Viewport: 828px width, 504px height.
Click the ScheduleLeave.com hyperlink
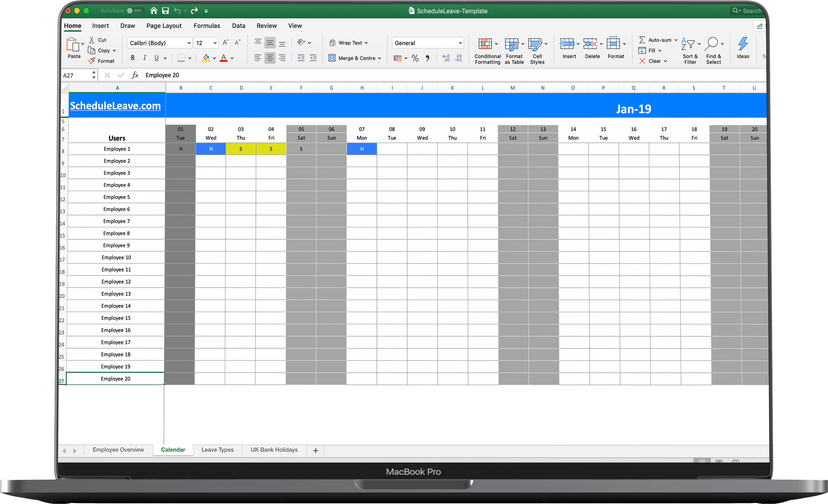pyautogui.click(x=116, y=106)
